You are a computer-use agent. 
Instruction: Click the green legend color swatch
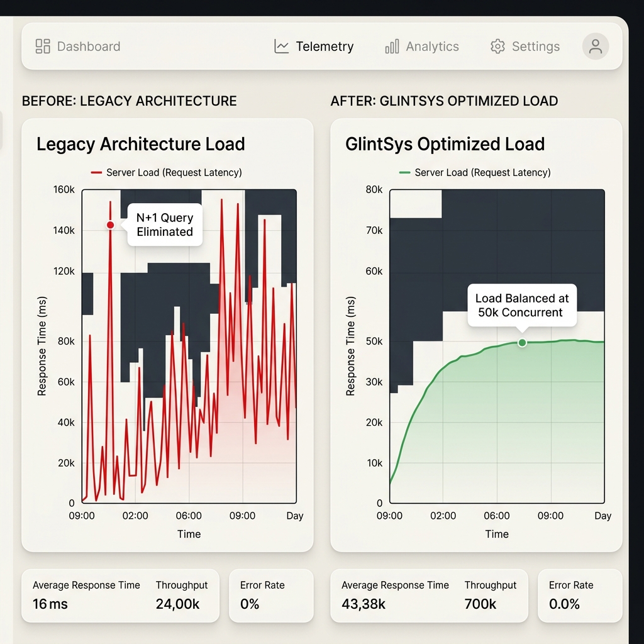point(404,172)
